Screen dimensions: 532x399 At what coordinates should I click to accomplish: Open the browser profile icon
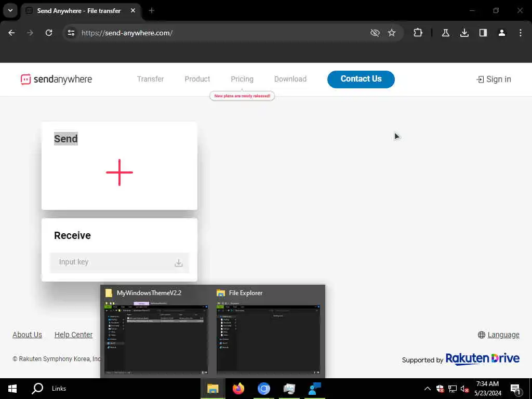tap(502, 33)
